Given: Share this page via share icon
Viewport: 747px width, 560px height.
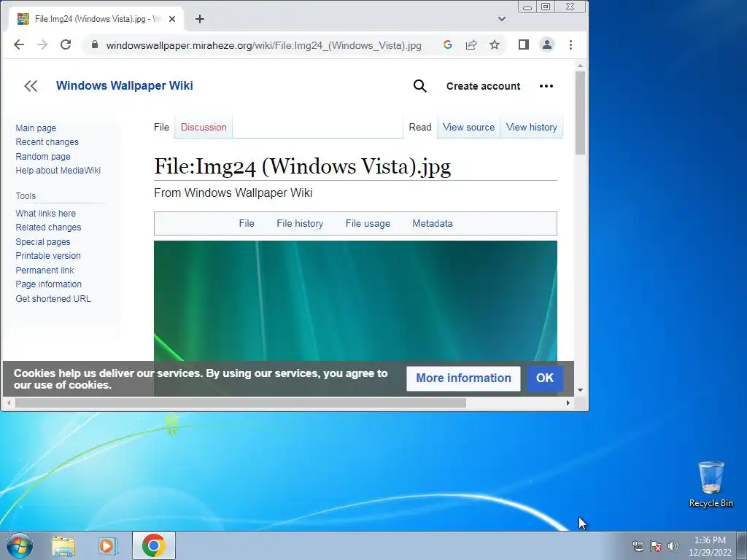Looking at the screenshot, I should point(471,44).
